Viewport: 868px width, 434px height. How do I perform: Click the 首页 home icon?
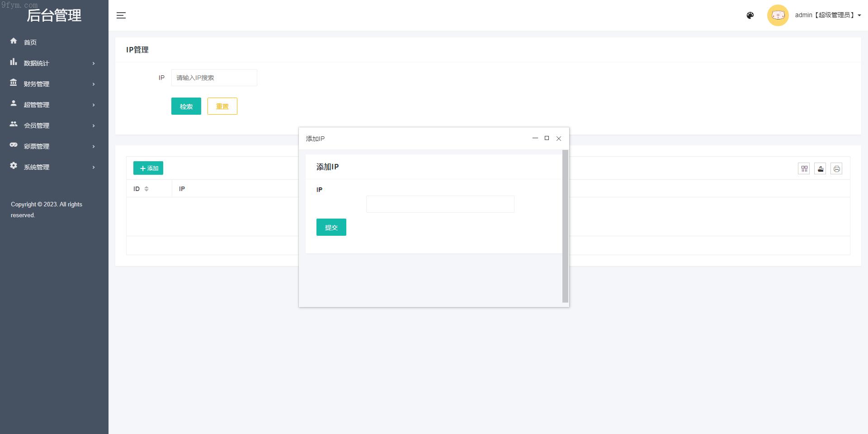(14, 41)
